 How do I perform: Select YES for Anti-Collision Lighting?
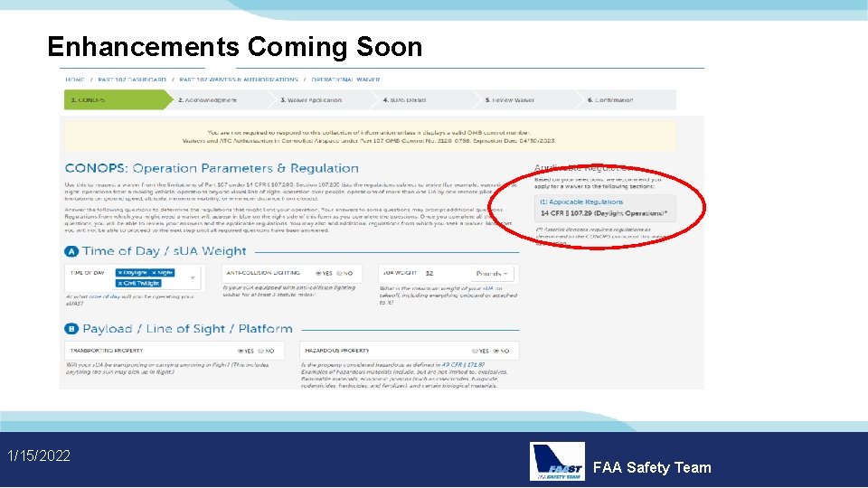318,273
